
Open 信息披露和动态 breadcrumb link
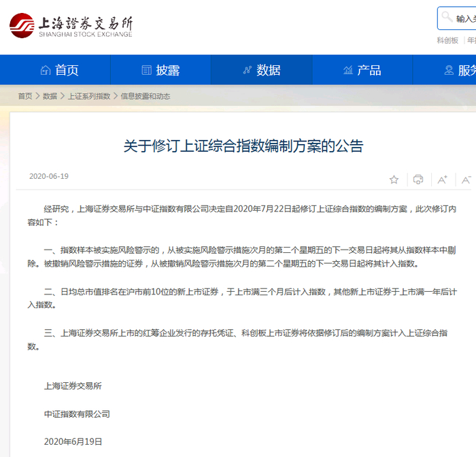point(145,97)
